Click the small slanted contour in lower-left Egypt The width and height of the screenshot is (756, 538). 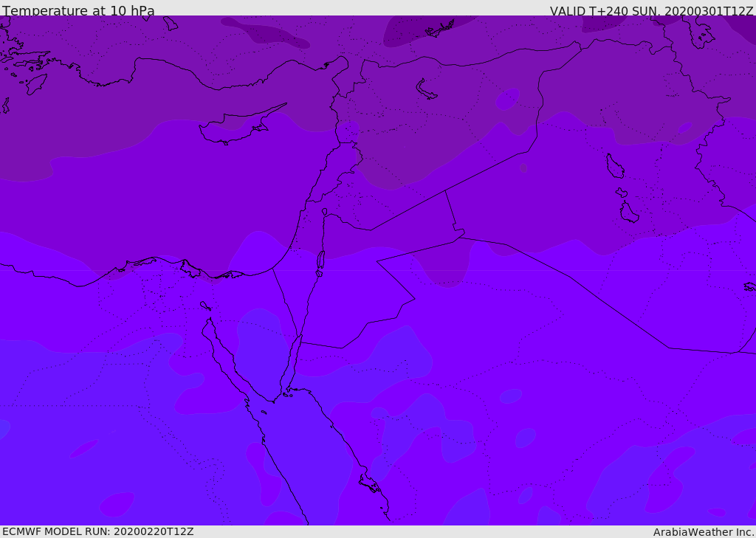click(x=84, y=448)
